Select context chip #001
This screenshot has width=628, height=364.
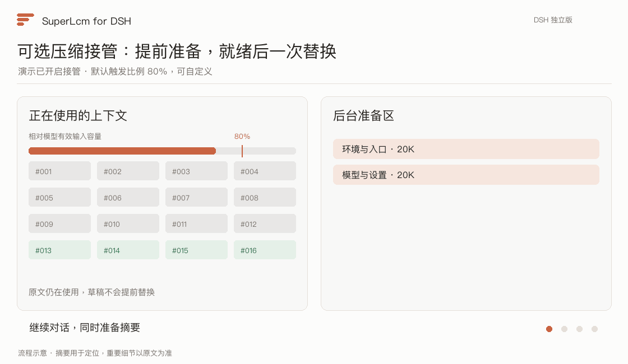pos(59,171)
